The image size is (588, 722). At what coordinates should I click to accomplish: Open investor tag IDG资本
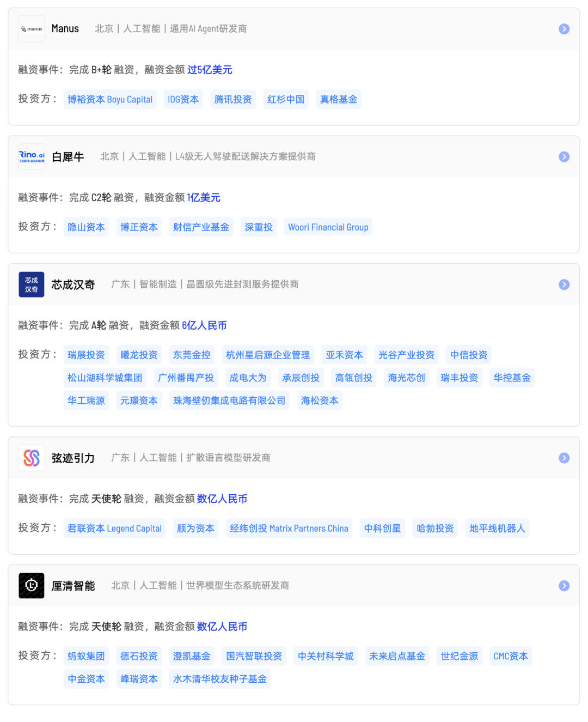pos(183,99)
